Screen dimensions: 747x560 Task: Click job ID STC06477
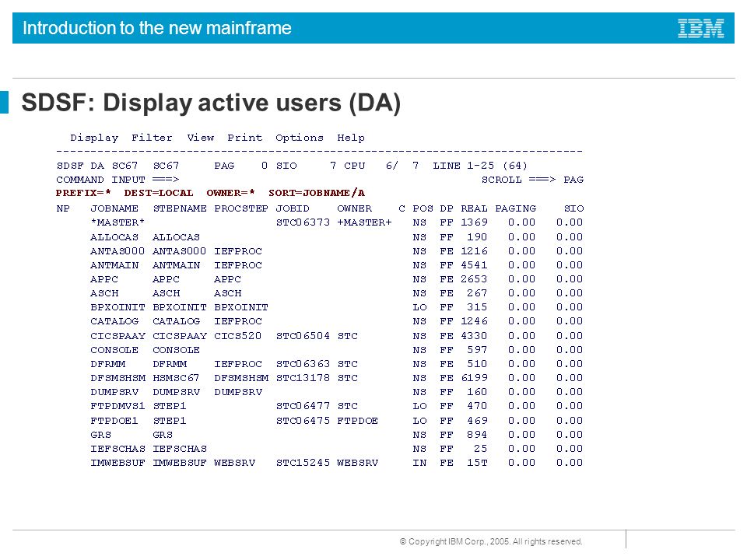(303, 406)
